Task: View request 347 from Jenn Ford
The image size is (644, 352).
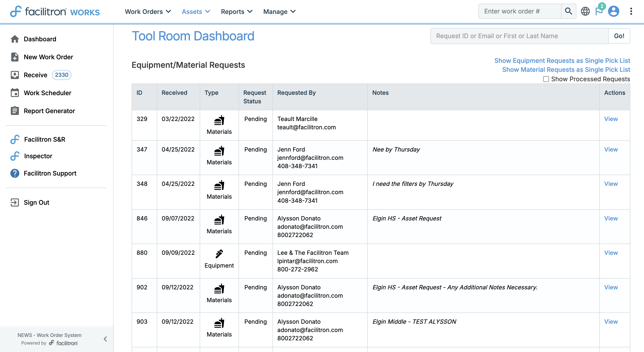Action: (611, 149)
